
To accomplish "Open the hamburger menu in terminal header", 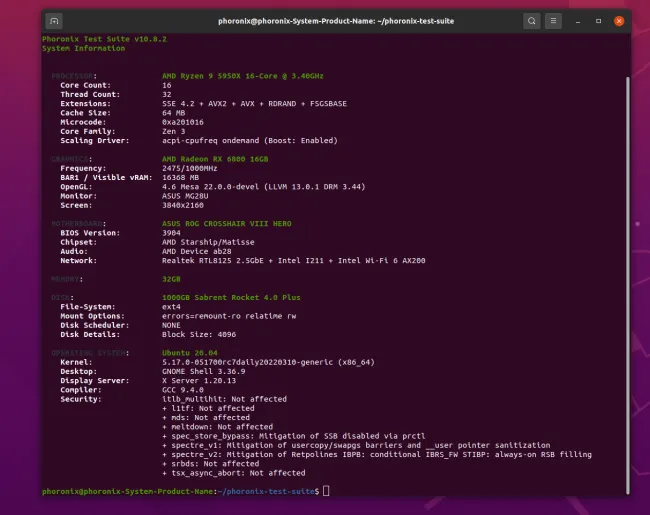I will point(553,21).
